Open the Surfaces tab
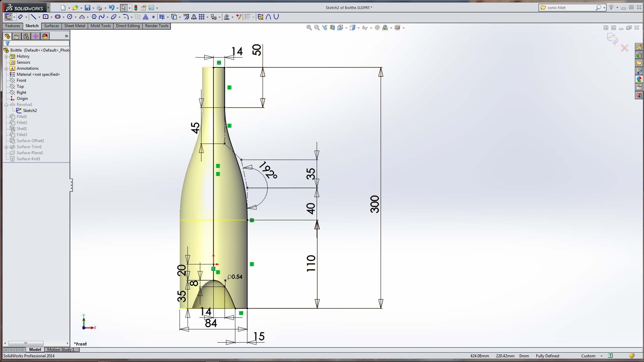 coord(51,26)
